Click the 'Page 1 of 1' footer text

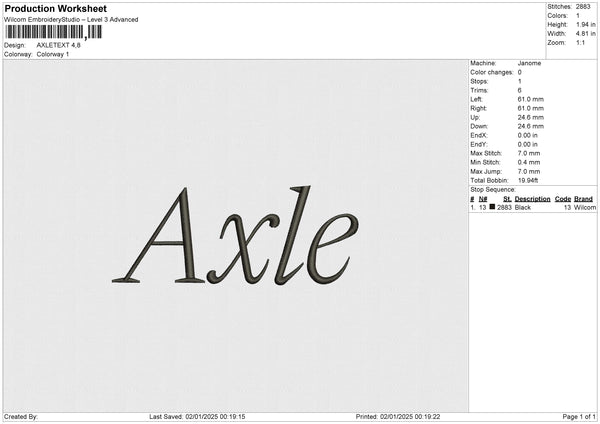[579, 417]
